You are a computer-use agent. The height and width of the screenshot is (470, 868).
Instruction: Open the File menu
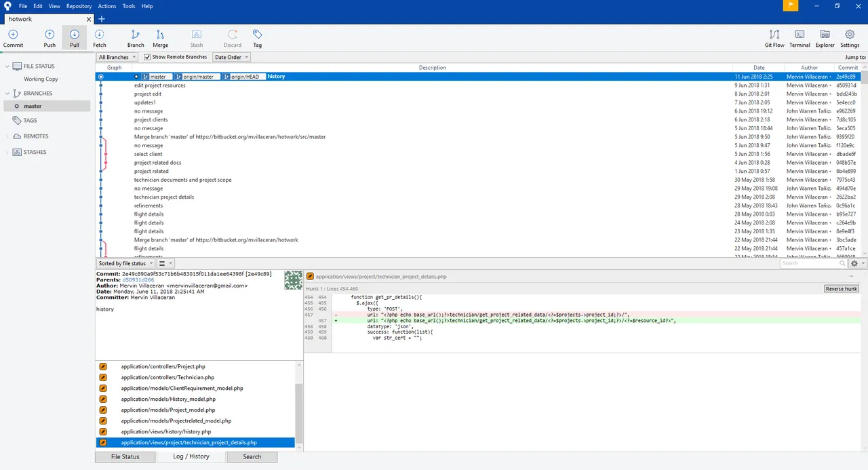(23, 6)
